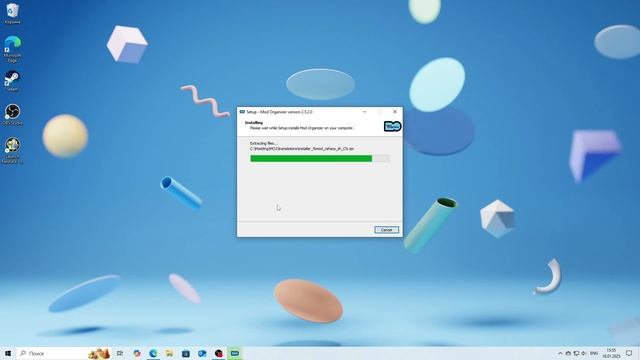Open the taskbar clock and date
Viewport: 640px width, 360px height.
(x=611, y=353)
